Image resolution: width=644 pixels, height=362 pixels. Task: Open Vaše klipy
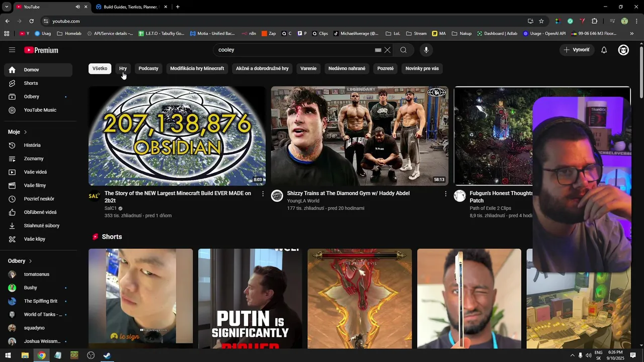point(38,239)
